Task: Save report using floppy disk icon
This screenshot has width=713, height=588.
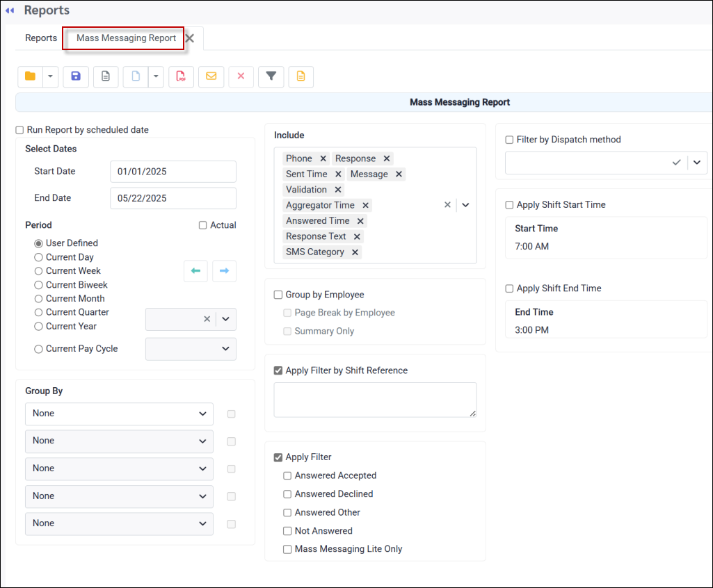Action: (x=76, y=76)
